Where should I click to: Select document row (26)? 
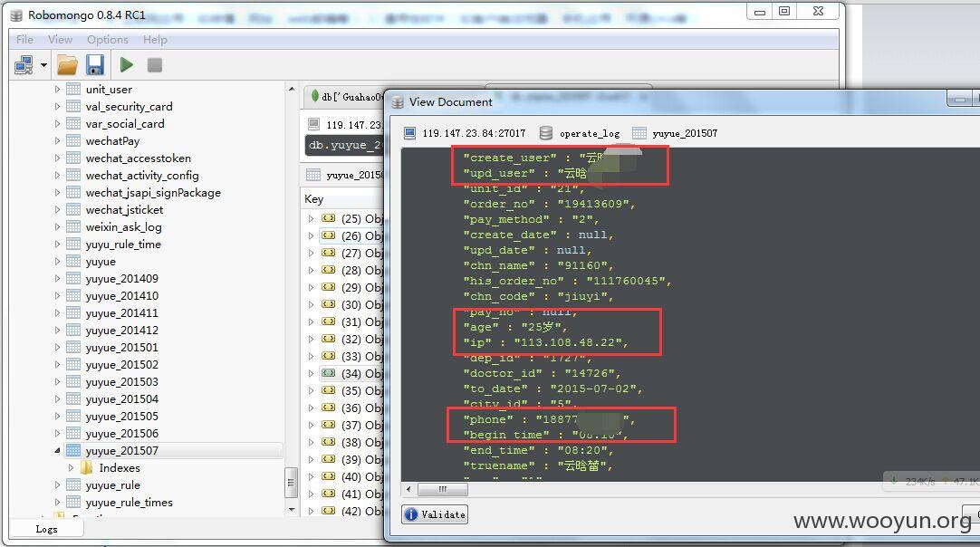coord(351,235)
